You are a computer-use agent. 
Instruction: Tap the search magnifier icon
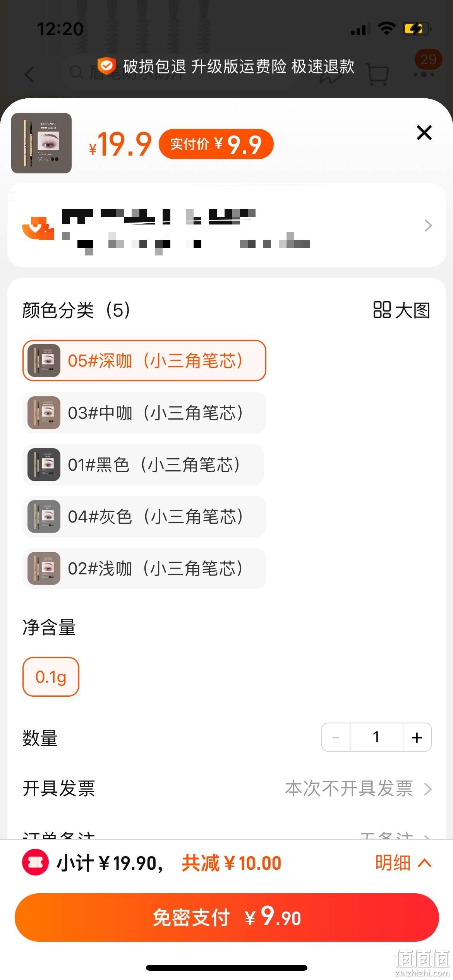tap(76, 72)
